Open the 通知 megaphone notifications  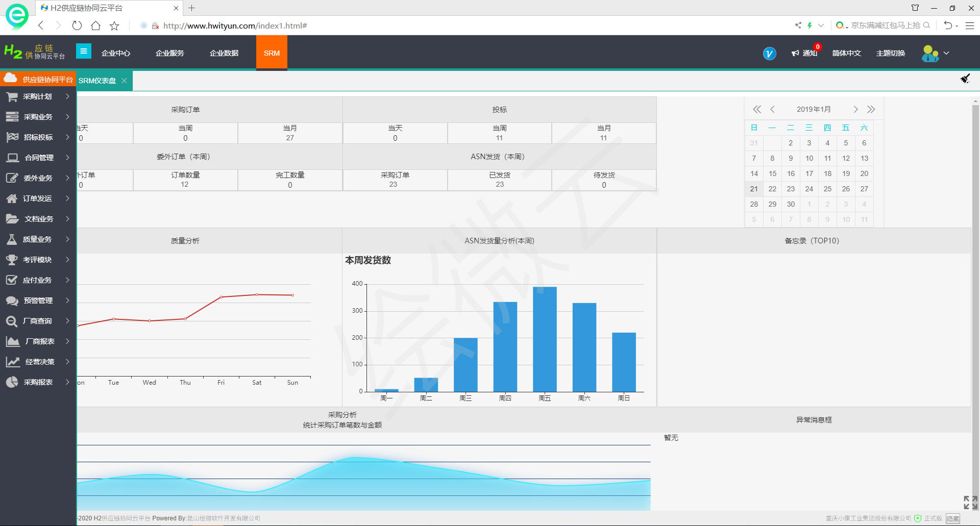click(x=805, y=53)
